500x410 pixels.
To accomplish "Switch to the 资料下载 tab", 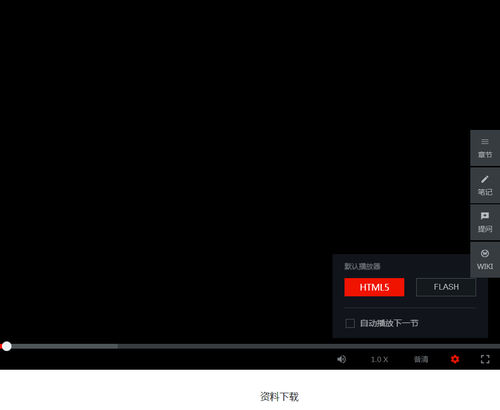I will [x=279, y=397].
